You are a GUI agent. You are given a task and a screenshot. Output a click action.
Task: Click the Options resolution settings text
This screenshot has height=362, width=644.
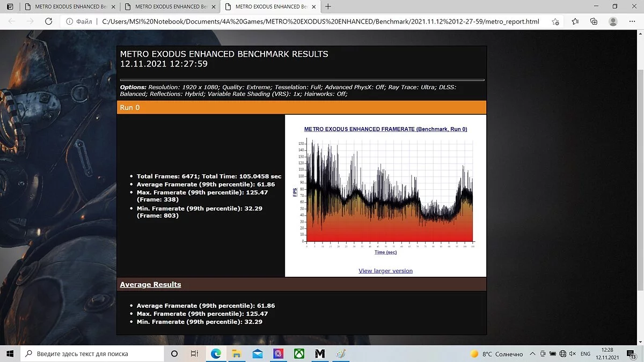[x=289, y=90]
